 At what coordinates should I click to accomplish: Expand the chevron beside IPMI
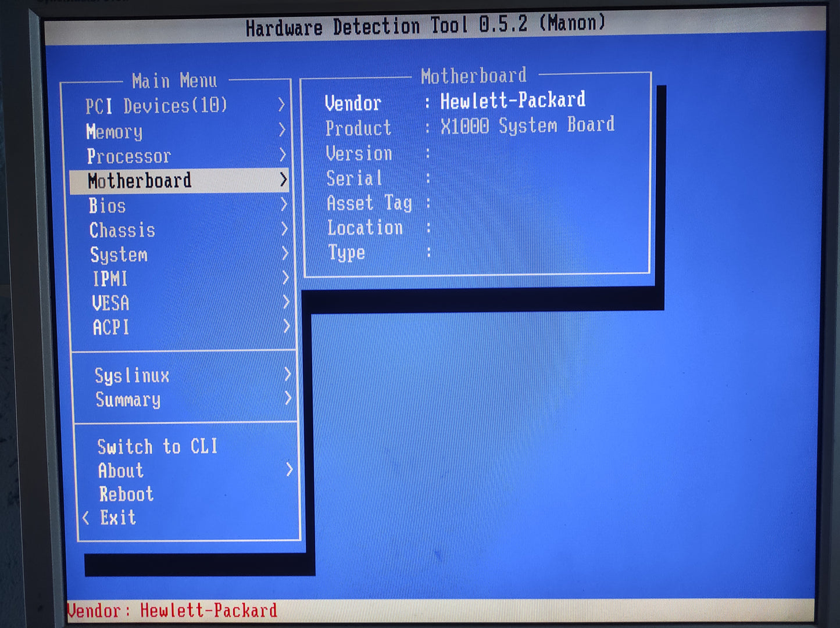285,278
